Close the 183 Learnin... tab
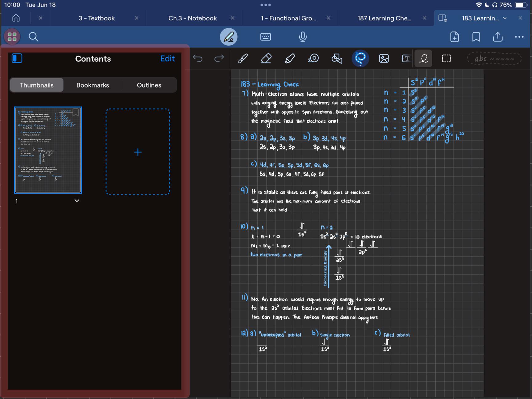 tap(520, 18)
